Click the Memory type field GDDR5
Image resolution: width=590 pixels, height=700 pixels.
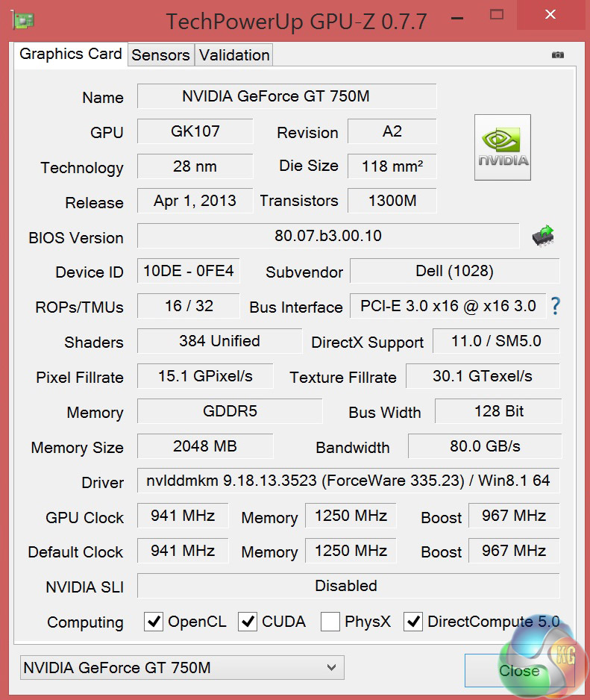(x=230, y=410)
